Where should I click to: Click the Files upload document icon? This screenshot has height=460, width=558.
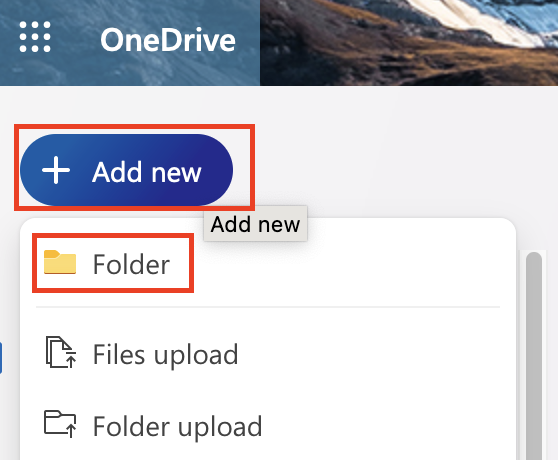60,352
